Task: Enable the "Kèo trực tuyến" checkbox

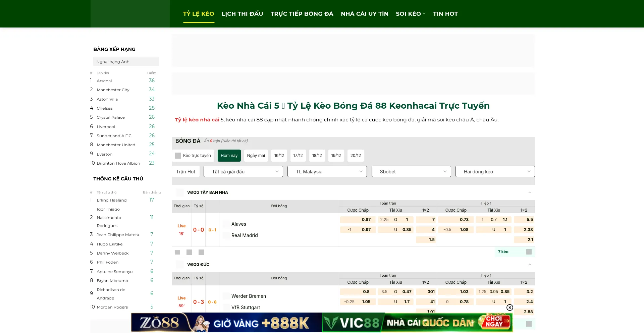Action: pos(178,155)
